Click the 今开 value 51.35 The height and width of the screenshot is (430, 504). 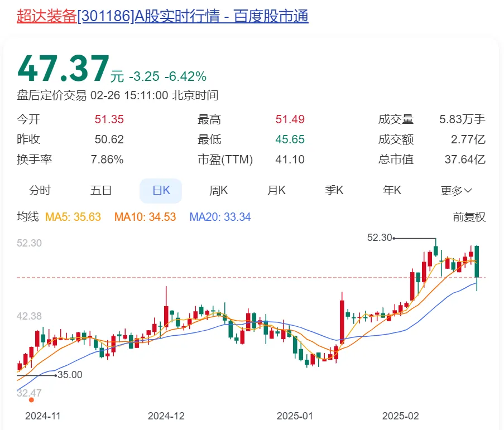tap(109, 119)
